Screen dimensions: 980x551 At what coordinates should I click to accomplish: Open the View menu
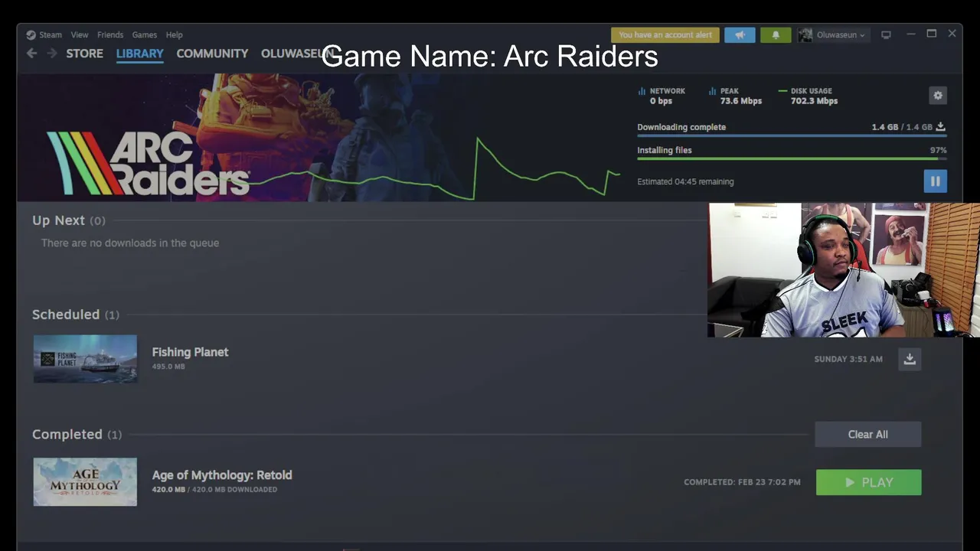point(80,34)
